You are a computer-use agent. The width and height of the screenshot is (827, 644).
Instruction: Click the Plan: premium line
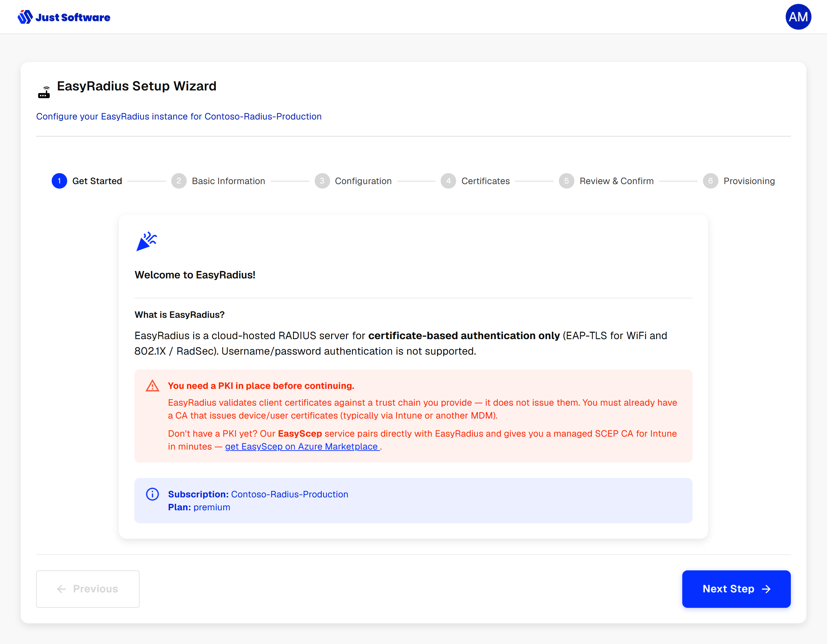click(199, 507)
